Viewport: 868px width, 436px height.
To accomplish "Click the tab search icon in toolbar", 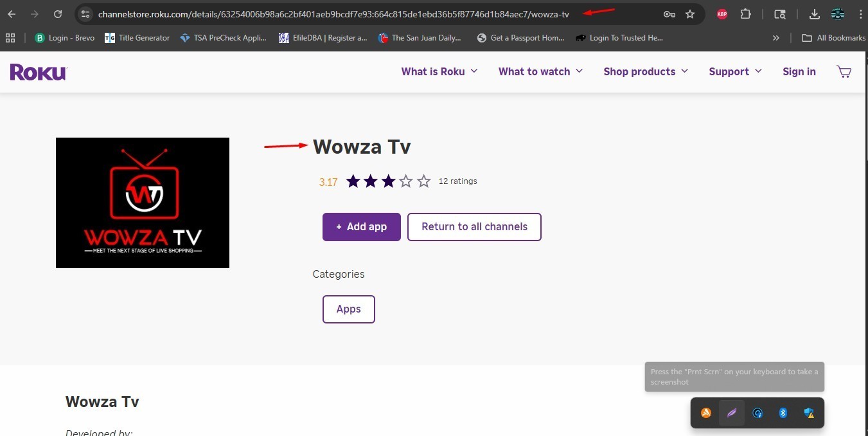I will tap(780, 14).
